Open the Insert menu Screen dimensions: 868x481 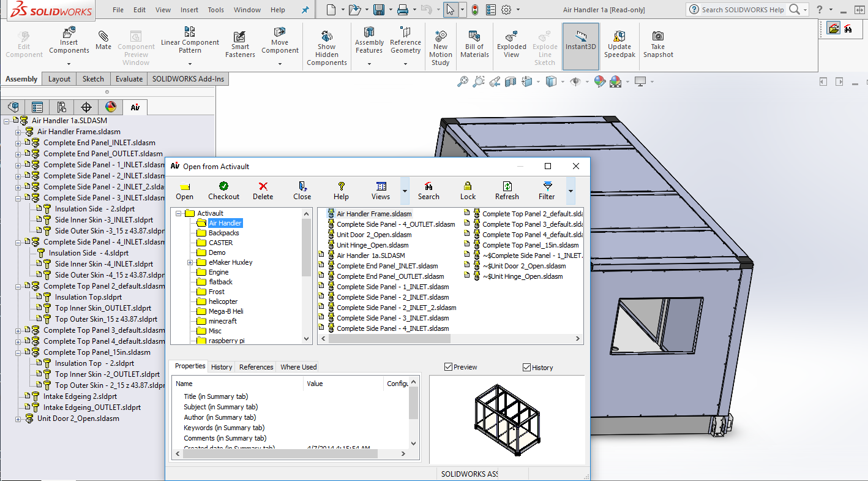click(x=189, y=10)
